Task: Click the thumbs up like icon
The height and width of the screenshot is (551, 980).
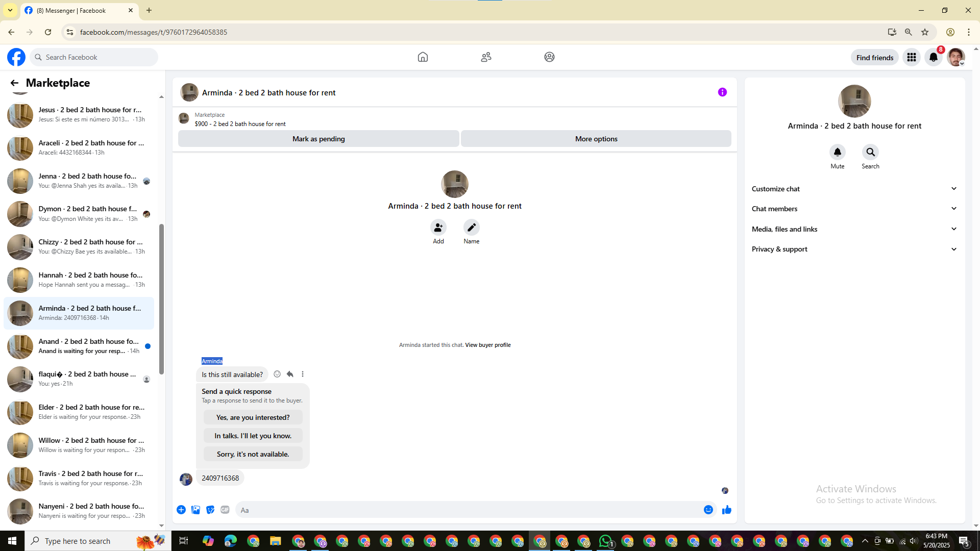Action: (726, 510)
